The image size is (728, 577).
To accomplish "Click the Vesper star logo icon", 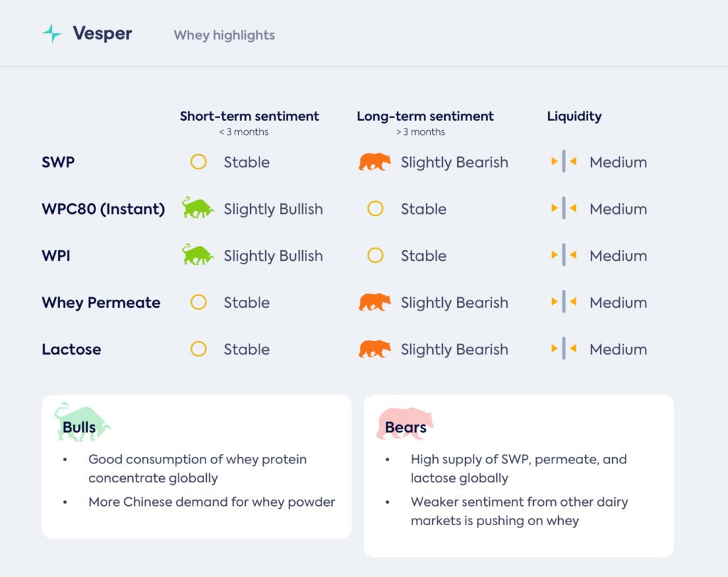I will (52, 33).
